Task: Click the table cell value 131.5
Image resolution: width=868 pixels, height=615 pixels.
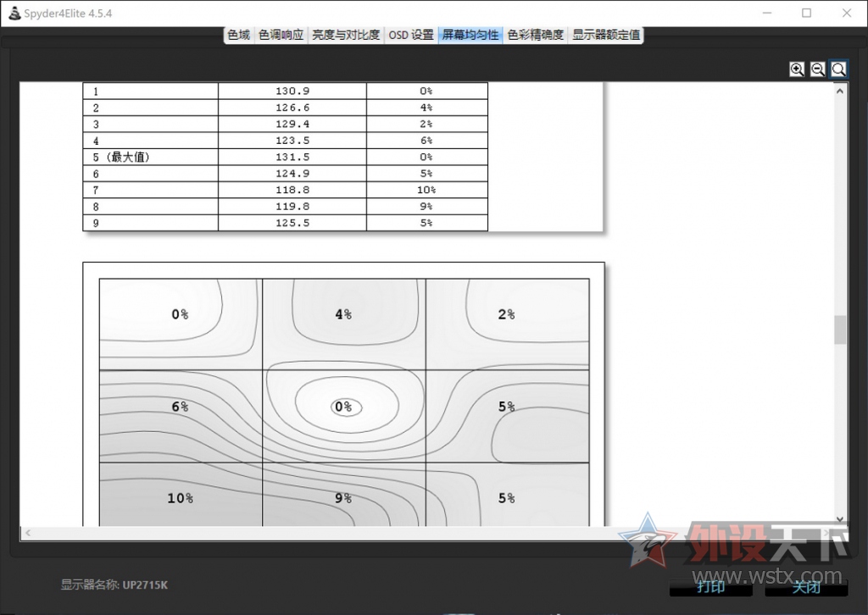Action: (x=292, y=157)
